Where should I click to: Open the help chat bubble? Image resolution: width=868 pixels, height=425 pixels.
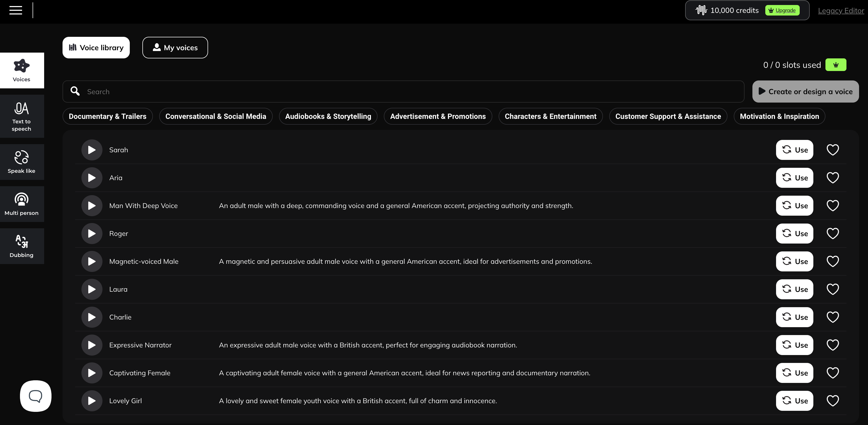(x=35, y=396)
